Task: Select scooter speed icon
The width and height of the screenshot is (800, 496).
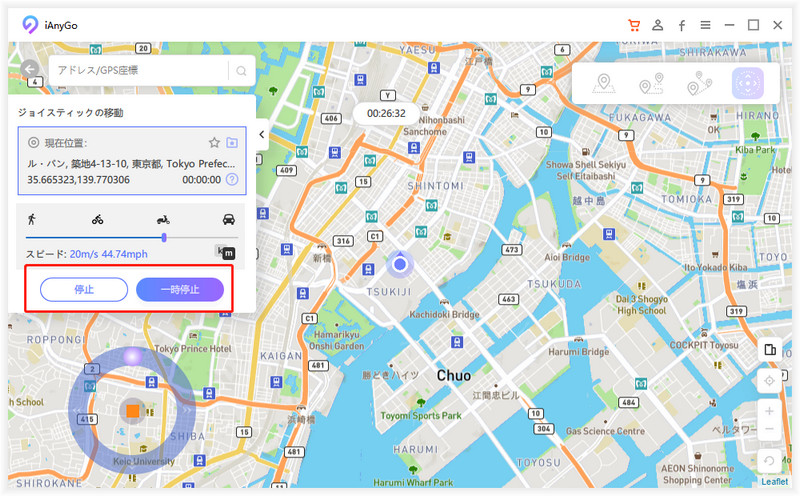Action: [163, 219]
